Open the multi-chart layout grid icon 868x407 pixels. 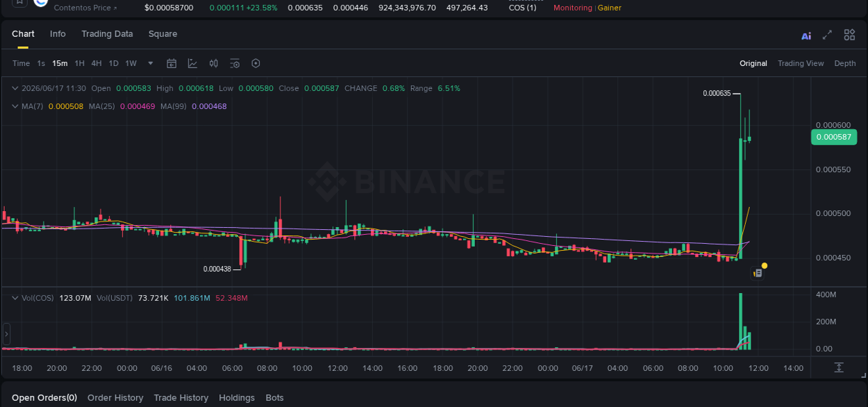[849, 35]
